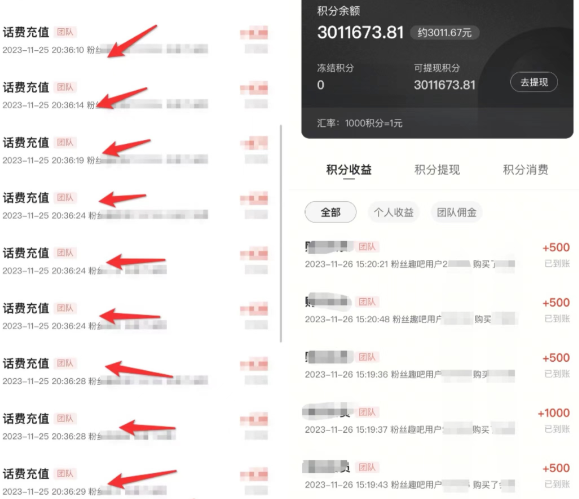Open the 15:19:36 team income record

(436, 365)
